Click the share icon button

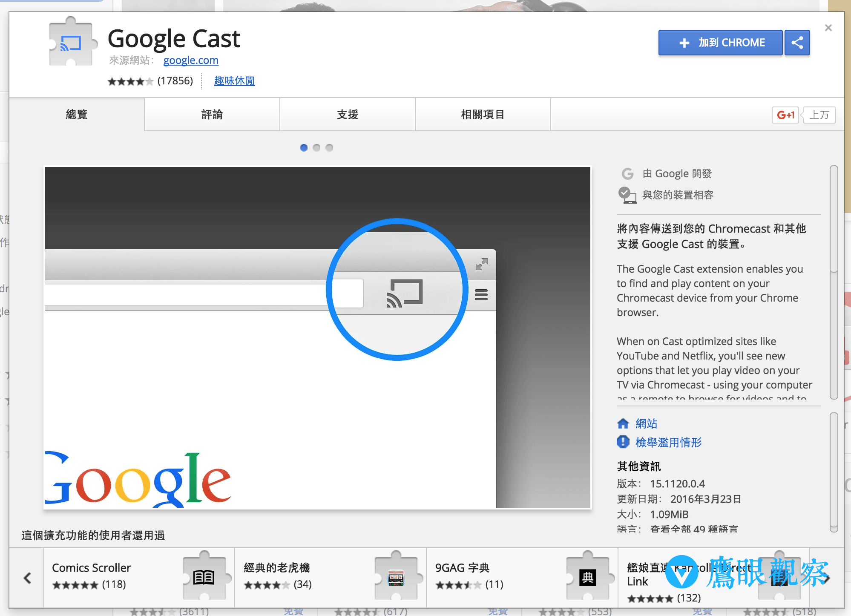(x=797, y=43)
